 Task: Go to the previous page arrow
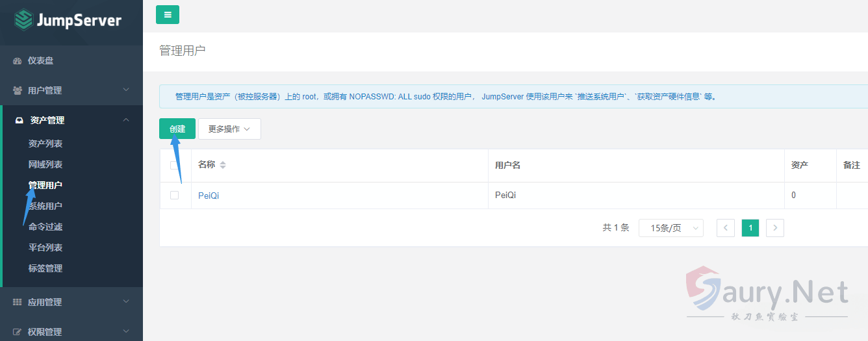(x=726, y=228)
